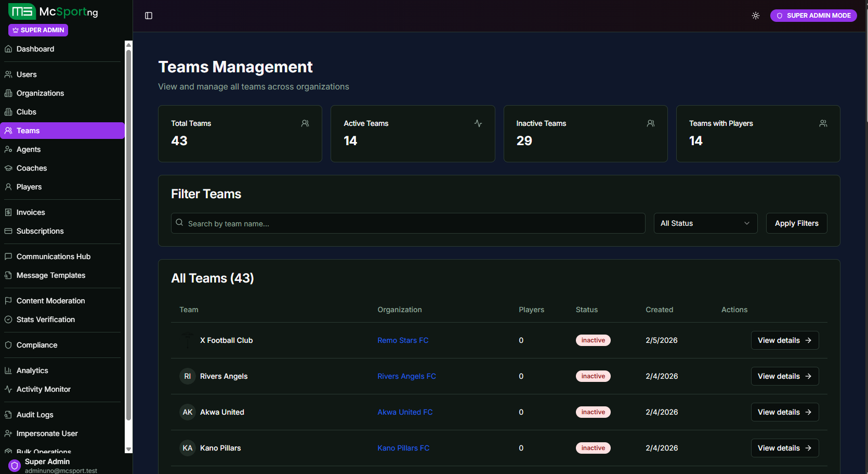Viewport: 868px width, 474px height.
Task: Open Akwa United FC organization link
Action: 405,412
